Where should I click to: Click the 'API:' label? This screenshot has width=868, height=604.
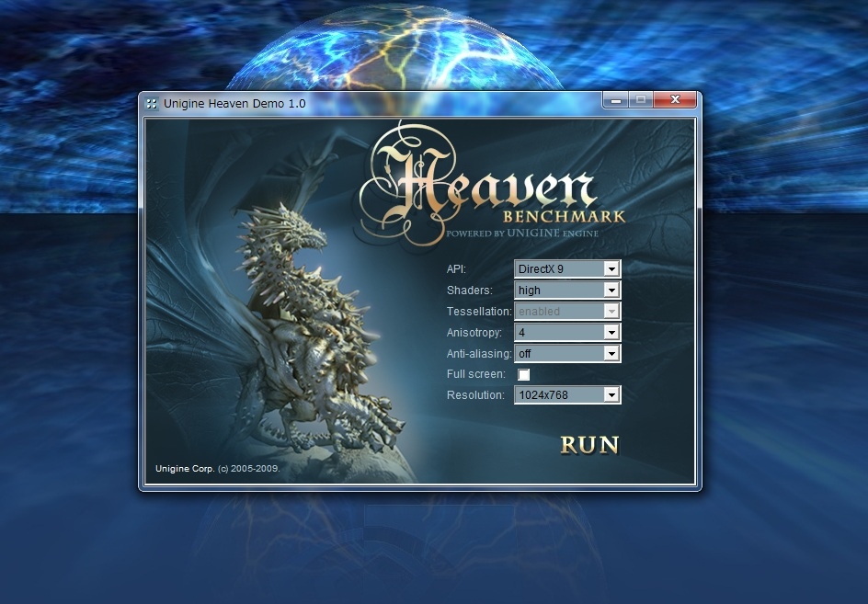[x=456, y=269]
